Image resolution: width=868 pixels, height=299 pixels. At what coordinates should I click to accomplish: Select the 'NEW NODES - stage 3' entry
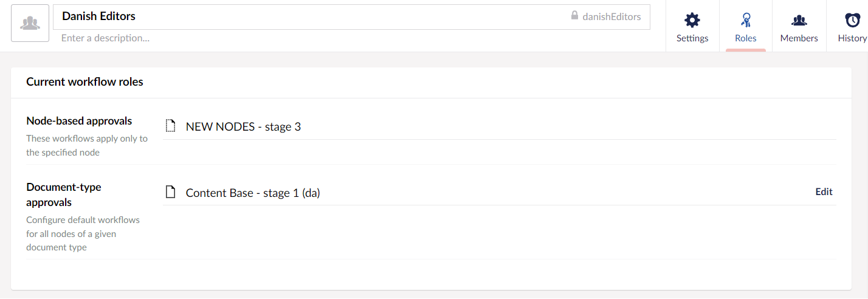[x=243, y=126]
